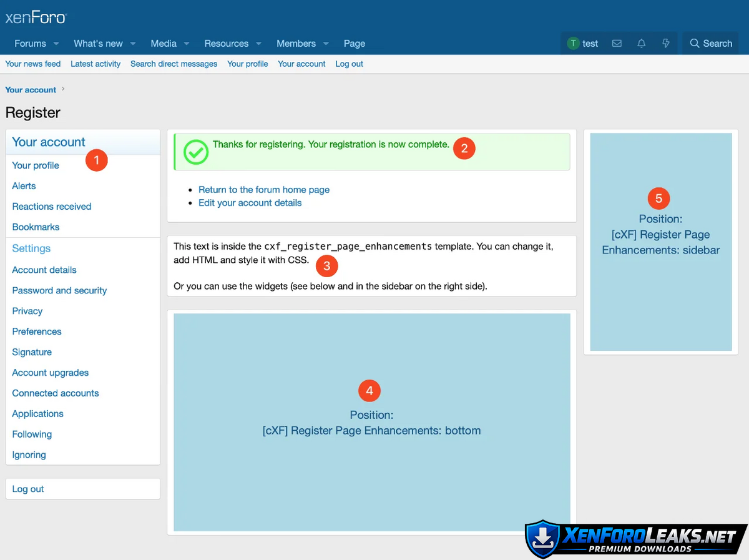The height and width of the screenshot is (560, 749).
Task: Go to Account upgrades in sidebar
Action: (51, 373)
